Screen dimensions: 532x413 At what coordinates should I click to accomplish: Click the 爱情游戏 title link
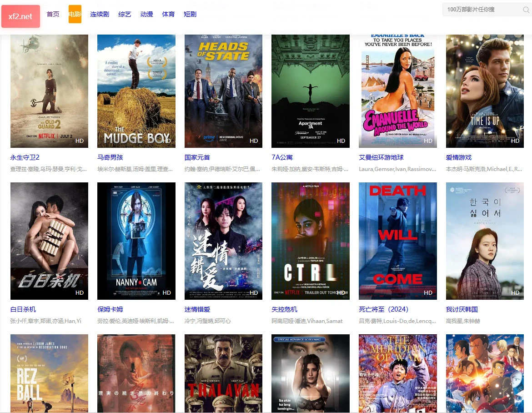(x=459, y=157)
